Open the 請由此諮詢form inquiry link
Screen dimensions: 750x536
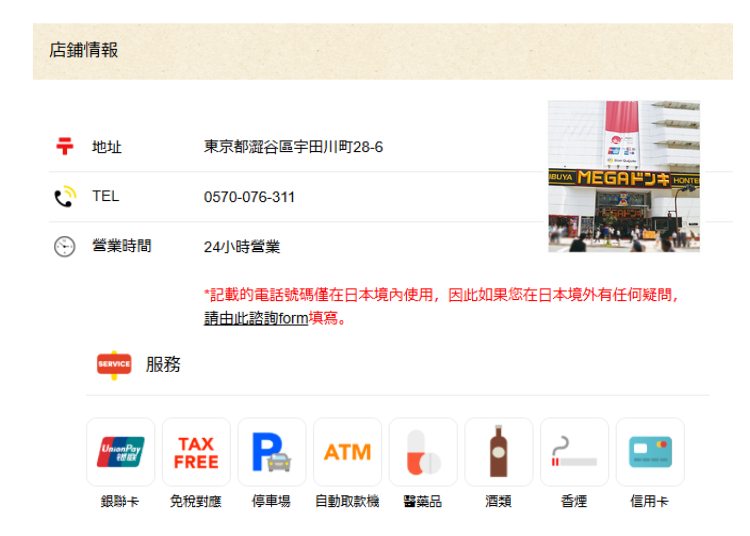(x=256, y=319)
